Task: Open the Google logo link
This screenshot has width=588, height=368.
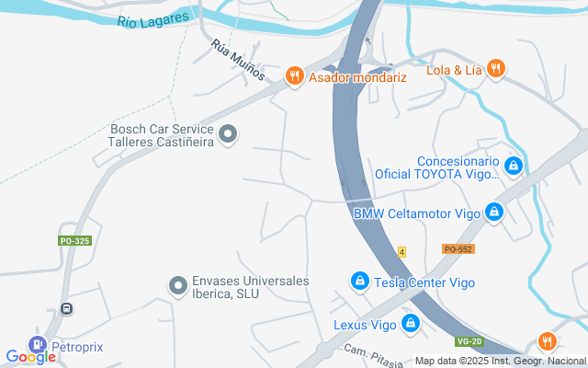Action: click(x=31, y=357)
